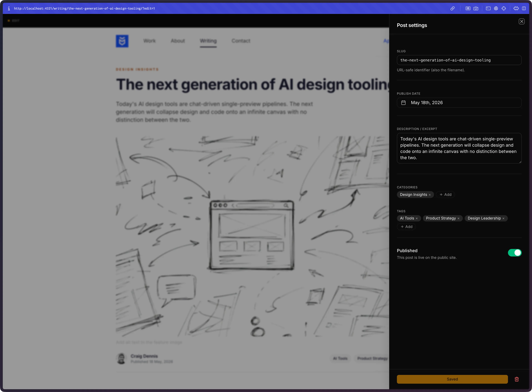Open the Writing nav item
The image size is (532, 392).
(208, 41)
